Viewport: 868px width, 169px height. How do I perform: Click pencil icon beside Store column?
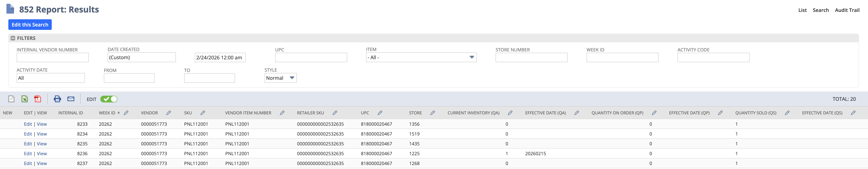point(432,113)
